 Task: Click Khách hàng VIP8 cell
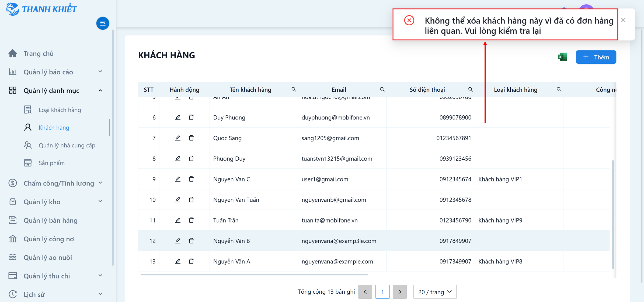point(500,261)
